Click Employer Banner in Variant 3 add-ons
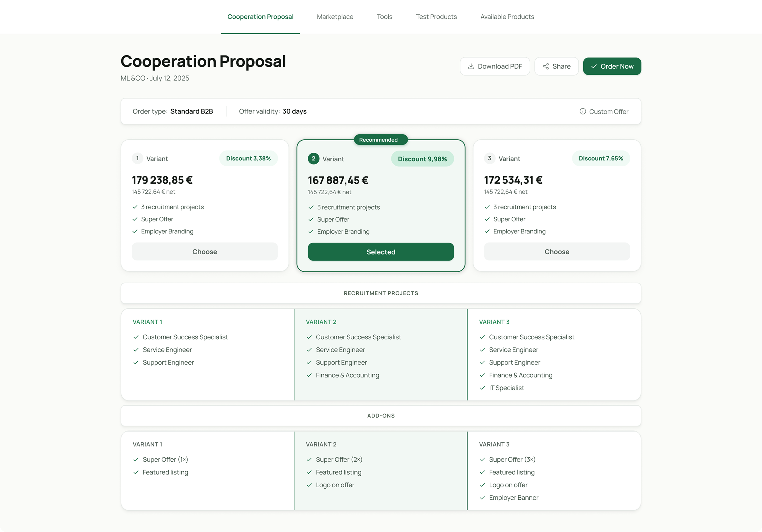Screen dimensions: 762x532 tap(513, 498)
